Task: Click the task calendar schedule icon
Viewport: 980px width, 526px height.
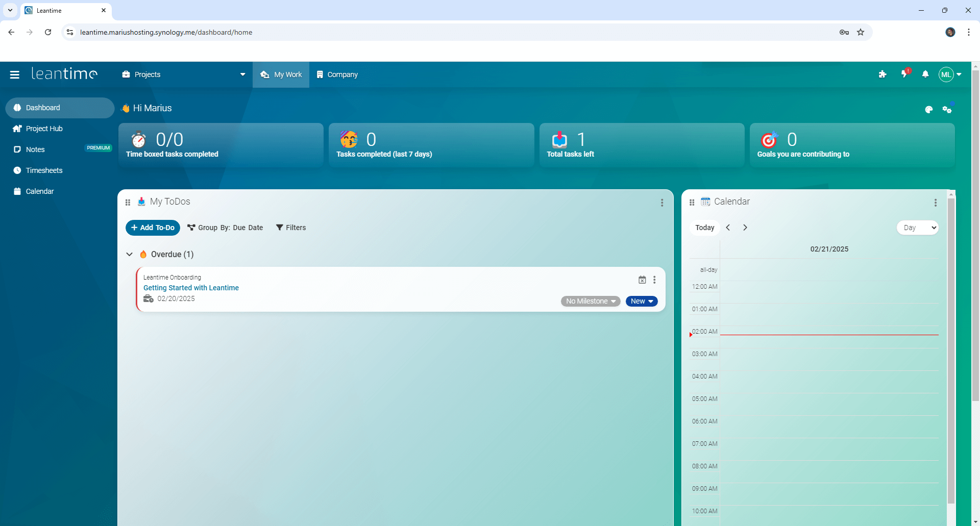Action: (642, 280)
